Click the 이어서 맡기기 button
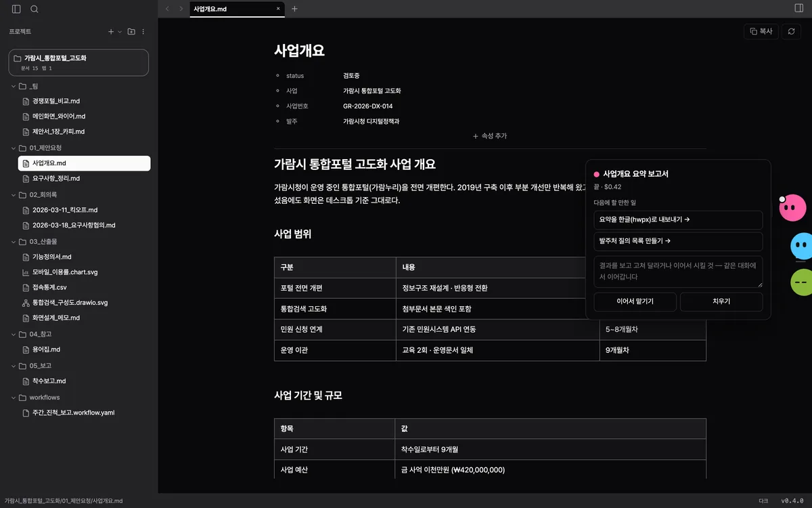Image resolution: width=812 pixels, height=508 pixels. (x=635, y=301)
